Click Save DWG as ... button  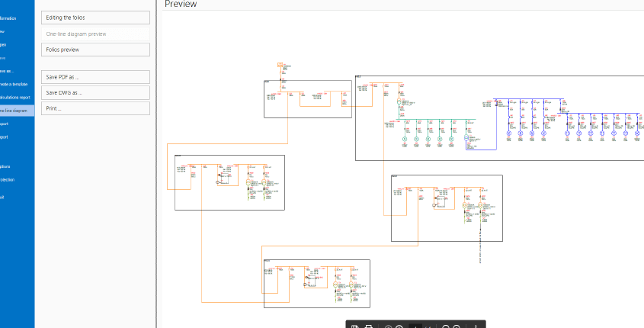click(x=95, y=93)
